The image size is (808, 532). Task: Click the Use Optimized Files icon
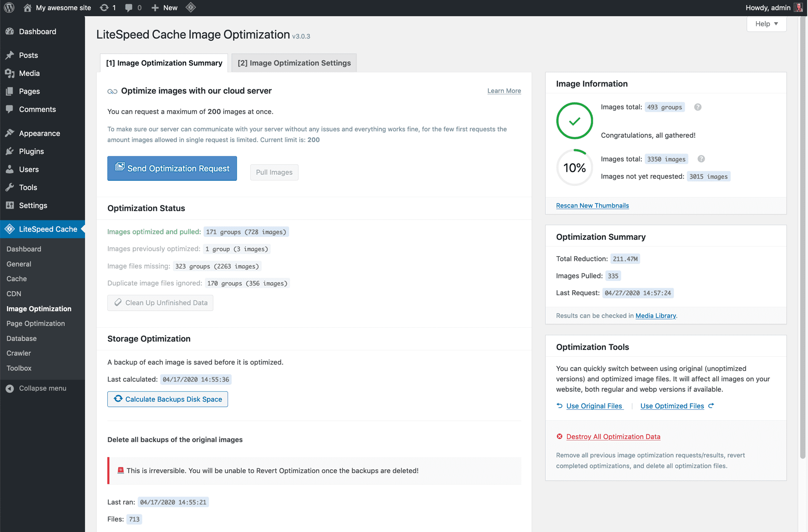(x=712, y=406)
